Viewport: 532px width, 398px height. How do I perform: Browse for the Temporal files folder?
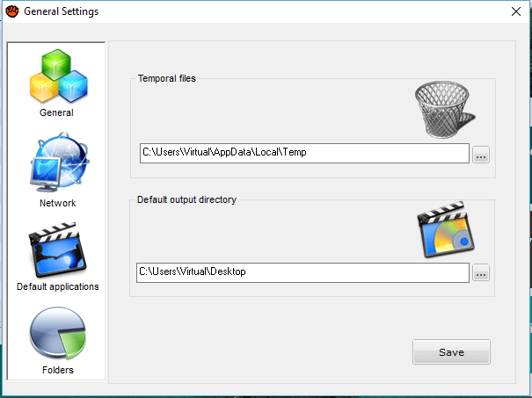point(480,155)
